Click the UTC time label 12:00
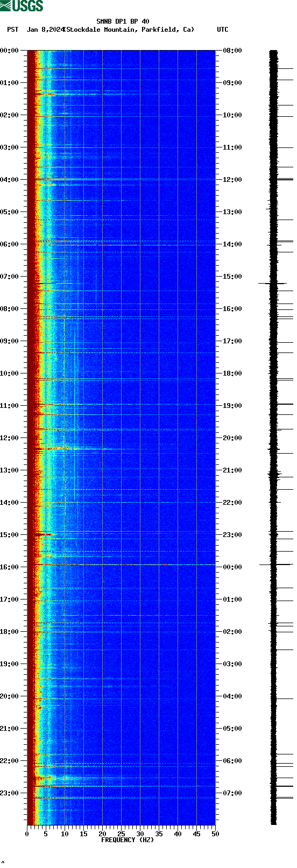The width and height of the screenshot is (297, 868). 232,180
